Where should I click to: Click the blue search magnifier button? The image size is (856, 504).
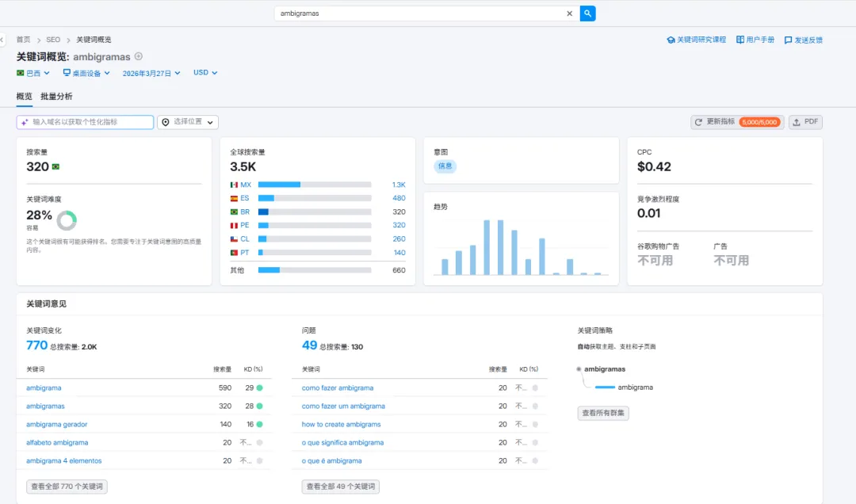[587, 13]
